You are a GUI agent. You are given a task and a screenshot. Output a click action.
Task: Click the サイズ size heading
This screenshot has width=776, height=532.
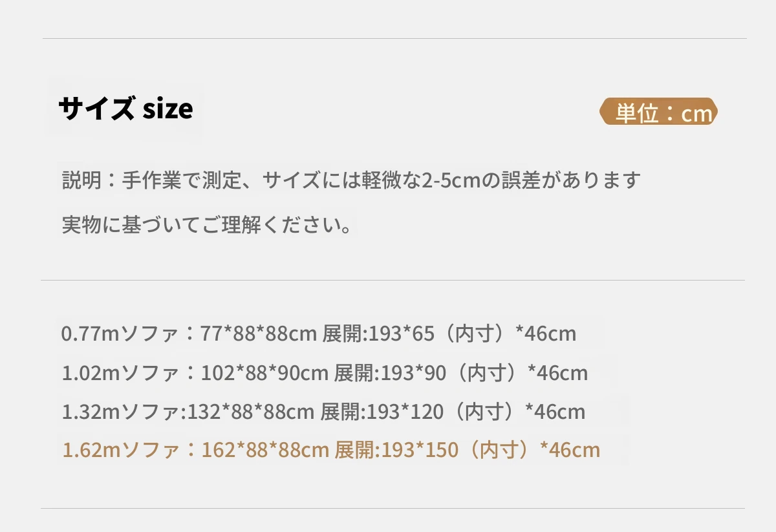pos(125,109)
